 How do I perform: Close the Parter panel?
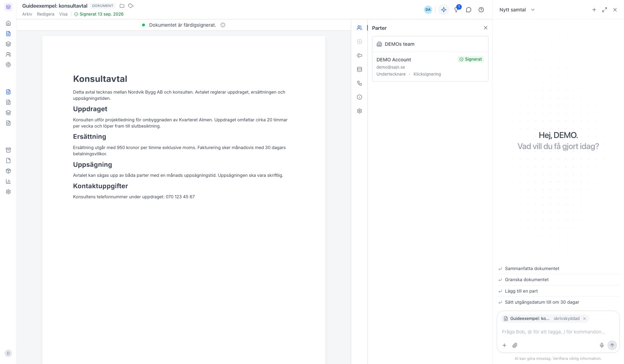486,28
